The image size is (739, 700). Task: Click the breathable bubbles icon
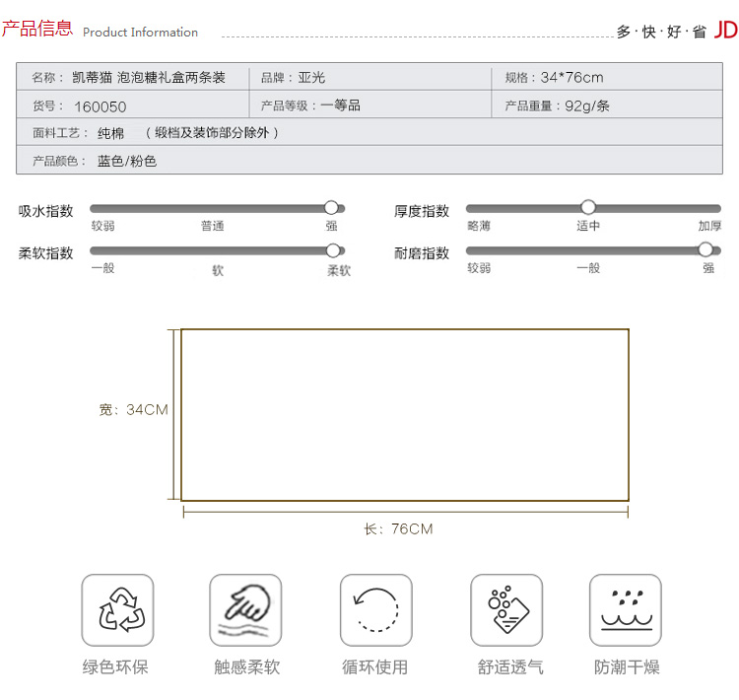506,610
